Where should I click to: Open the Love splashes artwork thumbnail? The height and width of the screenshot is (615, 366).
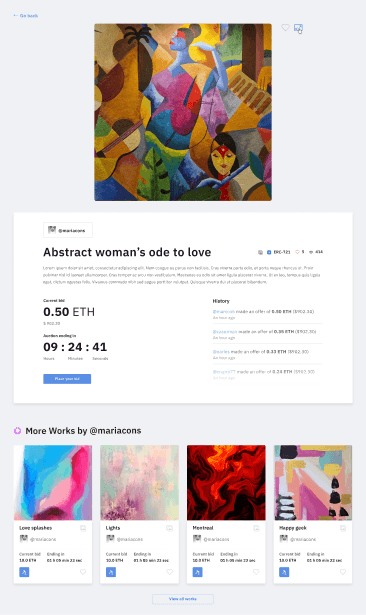pos(53,482)
